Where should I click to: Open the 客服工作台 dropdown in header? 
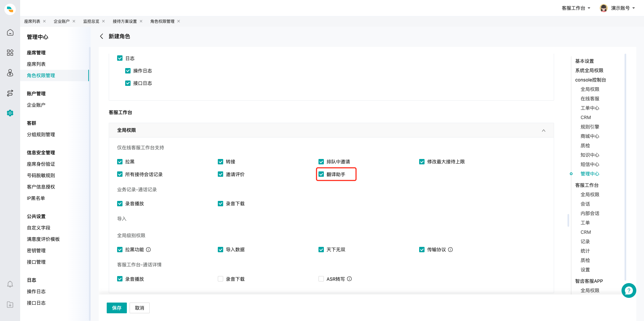pos(576,8)
